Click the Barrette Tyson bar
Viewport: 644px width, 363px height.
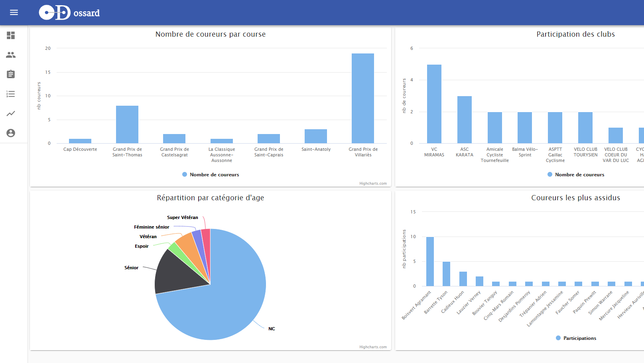pos(446,274)
